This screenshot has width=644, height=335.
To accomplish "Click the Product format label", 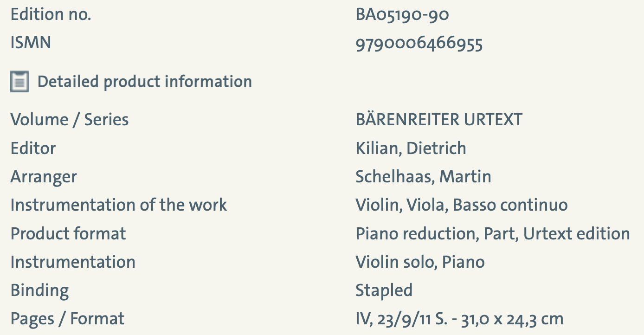I will point(68,233).
